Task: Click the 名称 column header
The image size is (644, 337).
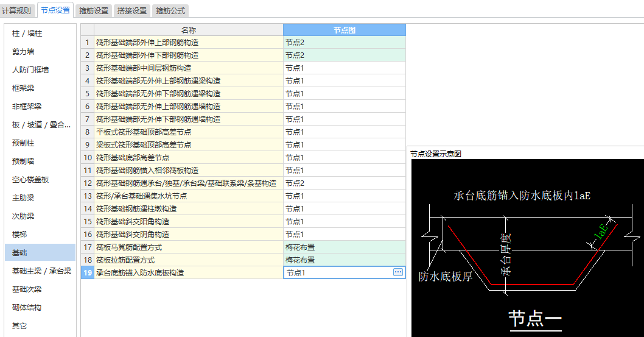Action: [189, 30]
